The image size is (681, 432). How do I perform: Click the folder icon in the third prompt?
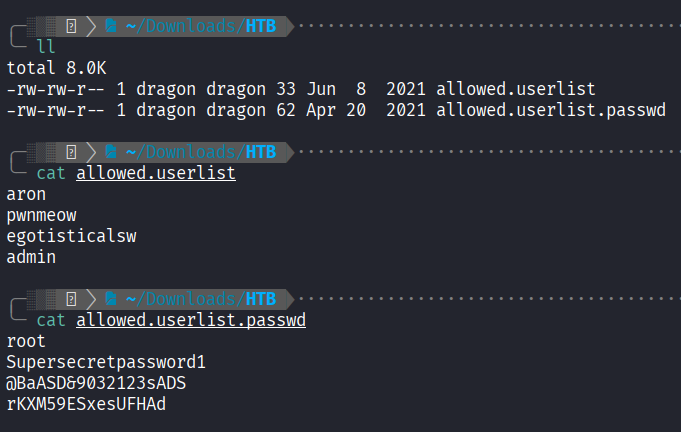[111, 299]
